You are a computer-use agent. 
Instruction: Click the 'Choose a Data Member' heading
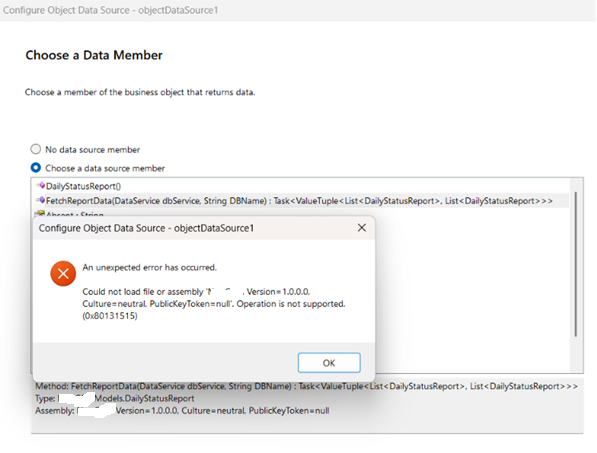[x=94, y=55]
